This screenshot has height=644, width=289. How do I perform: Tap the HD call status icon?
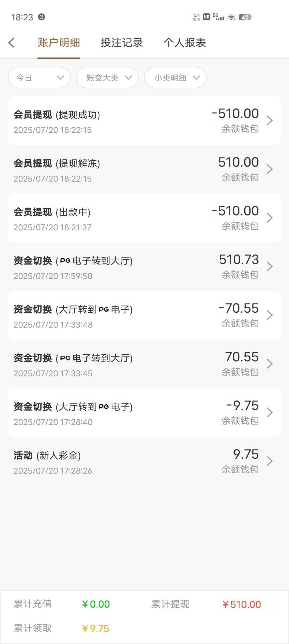tap(206, 17)
